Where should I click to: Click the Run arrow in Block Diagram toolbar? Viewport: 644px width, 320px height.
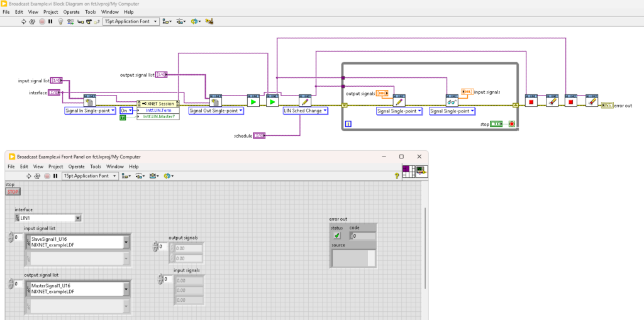click(24, 21)
